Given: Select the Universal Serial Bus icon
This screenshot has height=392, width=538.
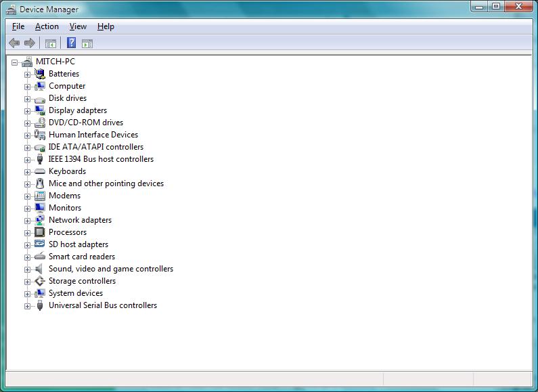Looking at the screenshot, I should pos(40,305).
